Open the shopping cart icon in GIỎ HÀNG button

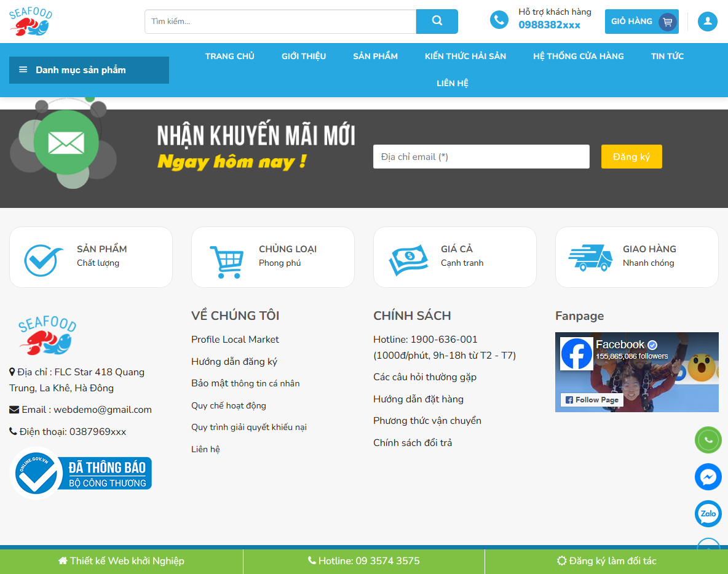coord(667,21)
